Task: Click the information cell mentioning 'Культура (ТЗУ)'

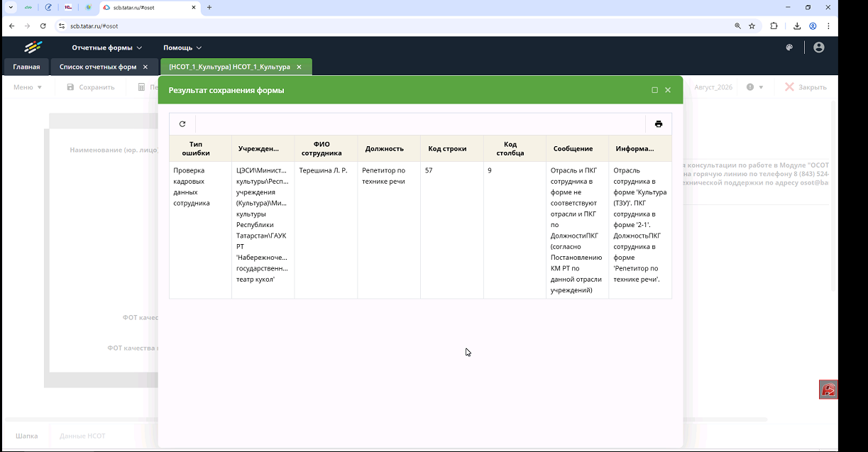Action: (x=640, y=230)
